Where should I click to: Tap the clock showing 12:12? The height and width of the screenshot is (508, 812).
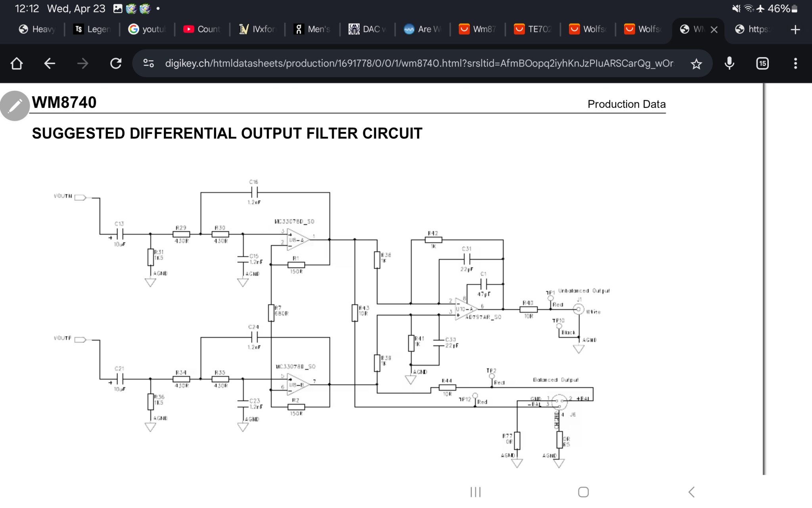27,9
